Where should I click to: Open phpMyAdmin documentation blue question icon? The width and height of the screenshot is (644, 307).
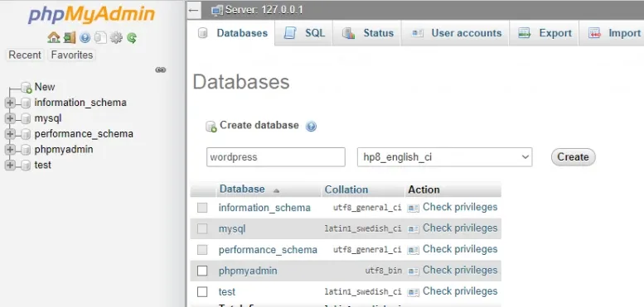coord(85,38)
